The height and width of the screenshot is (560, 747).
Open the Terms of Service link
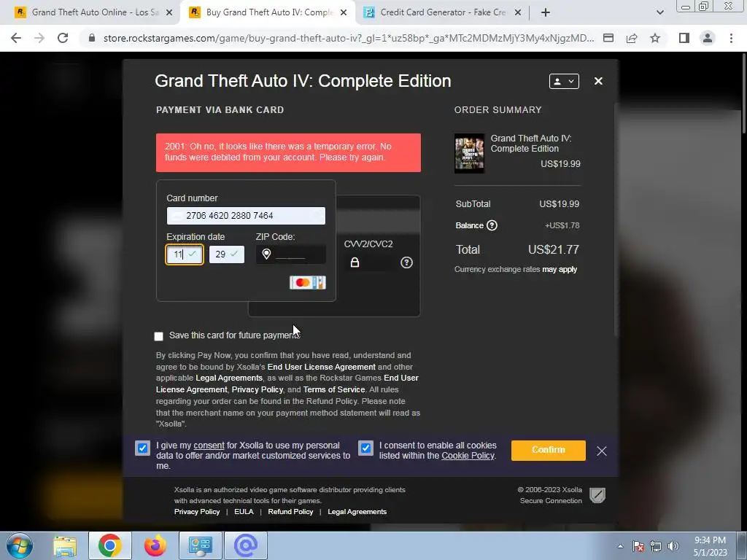pos(334,389)
